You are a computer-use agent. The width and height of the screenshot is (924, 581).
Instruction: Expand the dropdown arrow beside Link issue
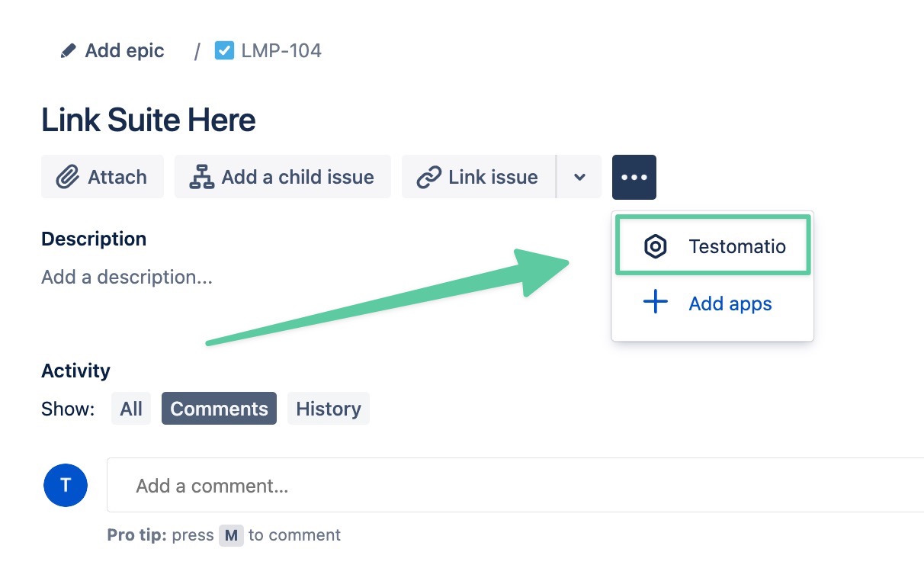click(x=579, y=177)
